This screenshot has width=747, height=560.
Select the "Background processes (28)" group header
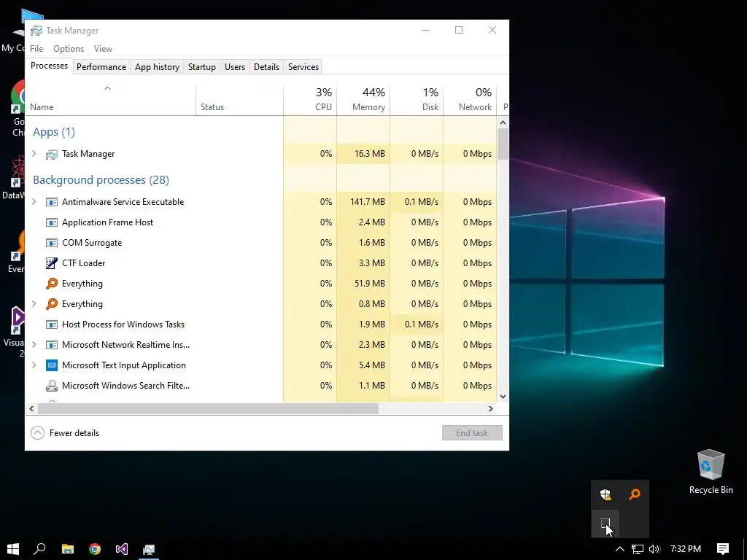pyautogui.click(x=101, y=180)
